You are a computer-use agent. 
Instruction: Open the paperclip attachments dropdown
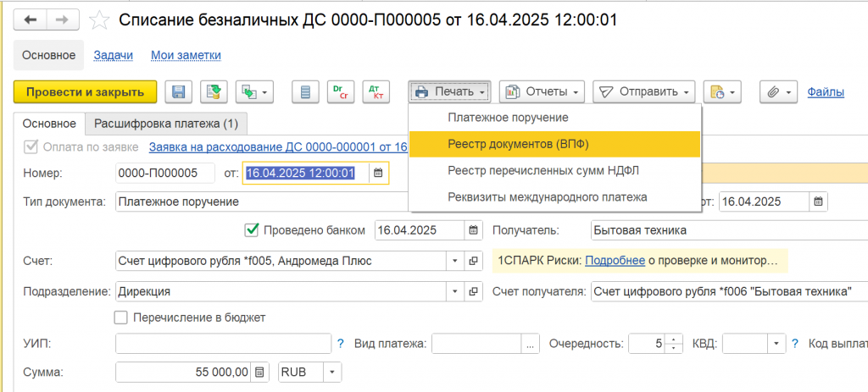[779, 91]
